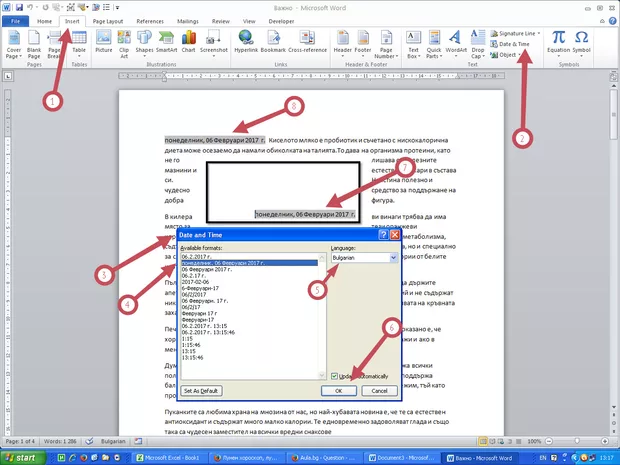Screen dimensions: 620x465
Task: Cancel the Date and Time dialog
Action: click(379, 391)
